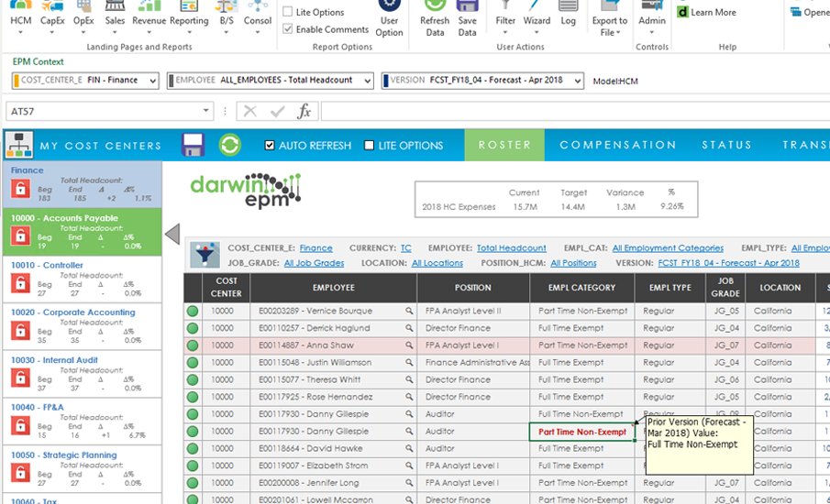Click the FCST_FY18_04 version link
830x504 pixels.
729,263
